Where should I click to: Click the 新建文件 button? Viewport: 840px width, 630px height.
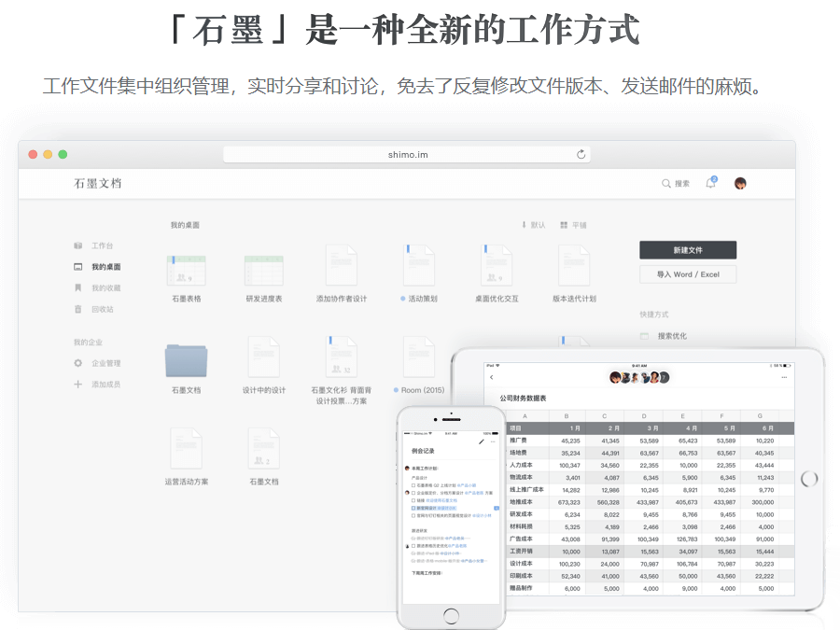coord(688,250)
